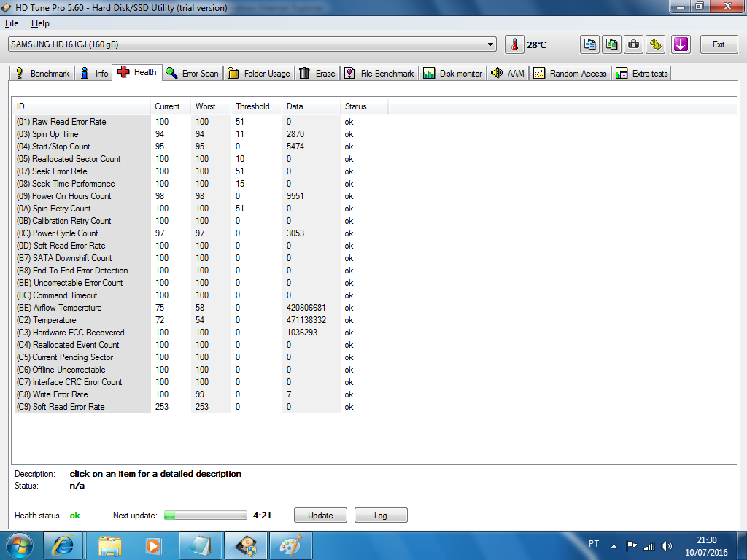This screenshot has height=560, width=747.
Task: Switch to the Benchmark tab
Action: pos(42,74)
